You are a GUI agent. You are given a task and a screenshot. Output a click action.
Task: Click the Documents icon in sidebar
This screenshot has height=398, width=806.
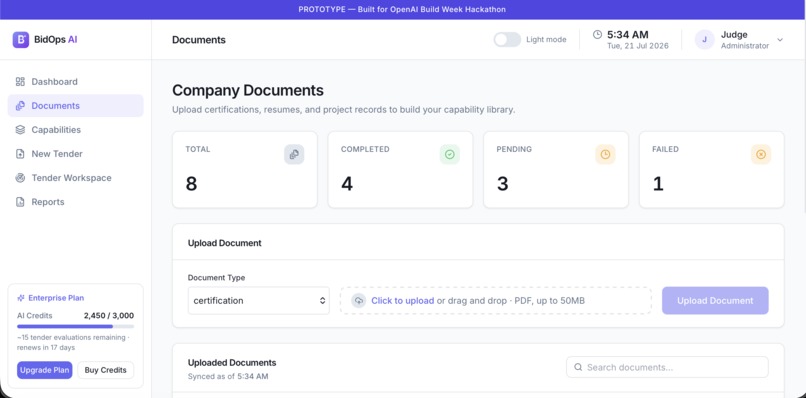point(20,106)
